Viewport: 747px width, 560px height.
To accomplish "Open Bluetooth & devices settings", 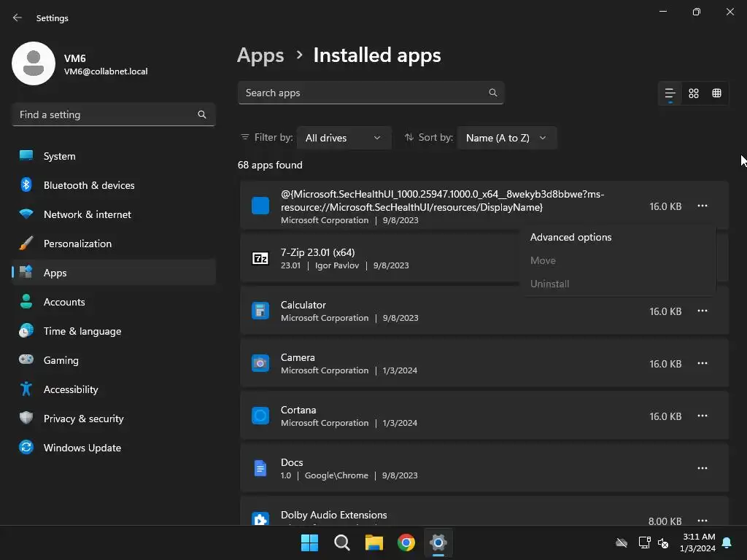I will click(88, 185).
